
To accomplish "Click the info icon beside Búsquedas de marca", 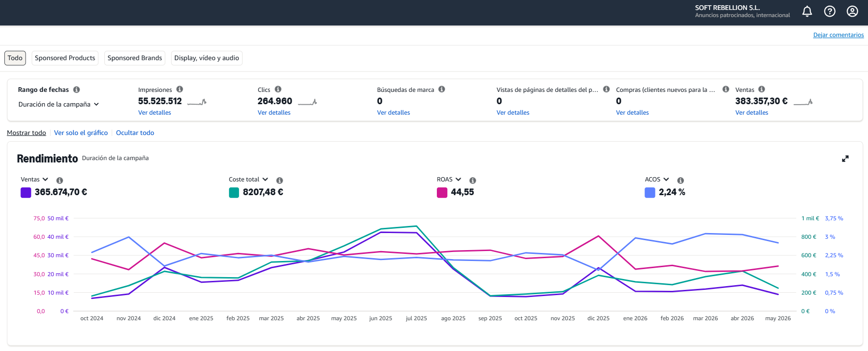I will (x=442, y=89).
